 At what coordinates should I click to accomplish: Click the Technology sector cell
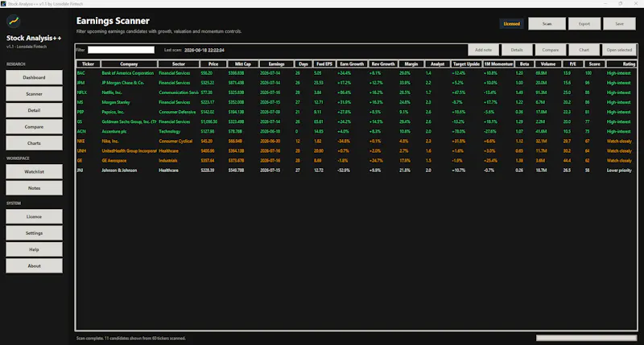tap(169, 132)
